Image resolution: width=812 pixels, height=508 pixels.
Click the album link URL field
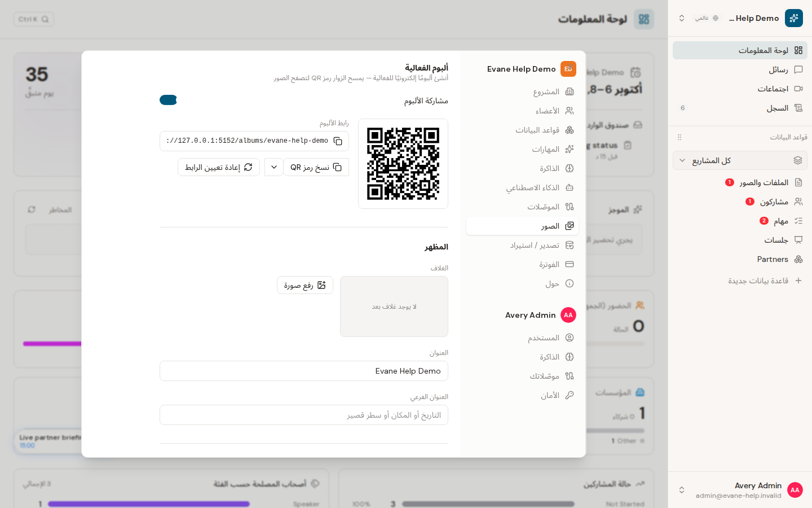(x=254, y=141)
